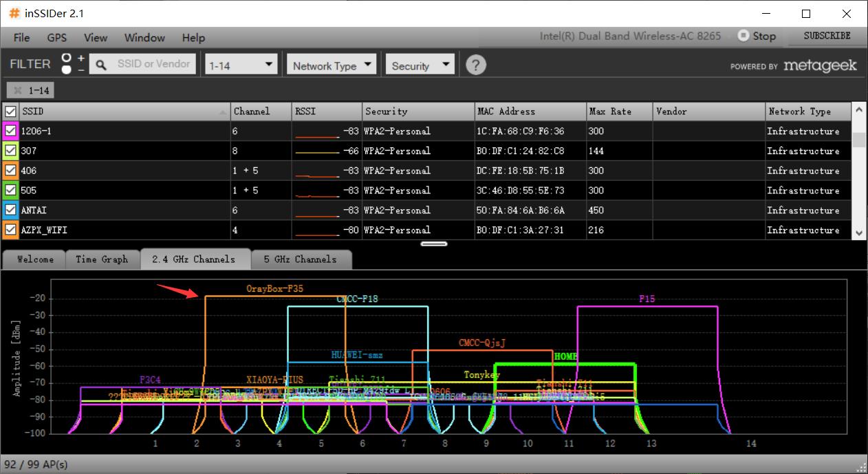Click the metageek logo
868x474 pixels.
820,65
